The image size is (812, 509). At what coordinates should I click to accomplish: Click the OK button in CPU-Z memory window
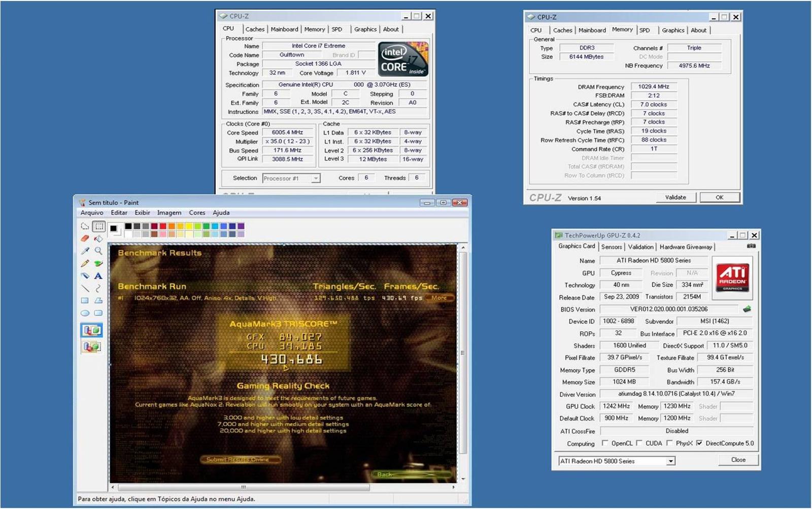point(720,197)
